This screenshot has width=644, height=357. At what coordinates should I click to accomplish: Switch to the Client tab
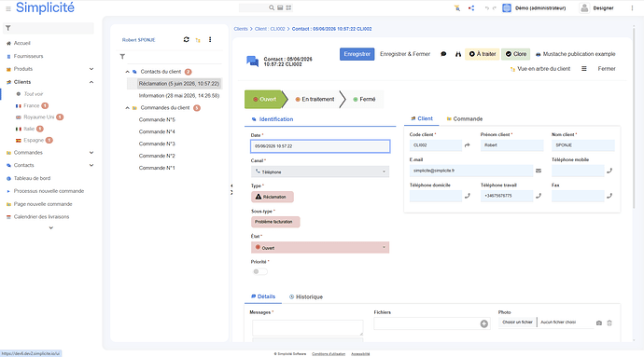point(422,118)
